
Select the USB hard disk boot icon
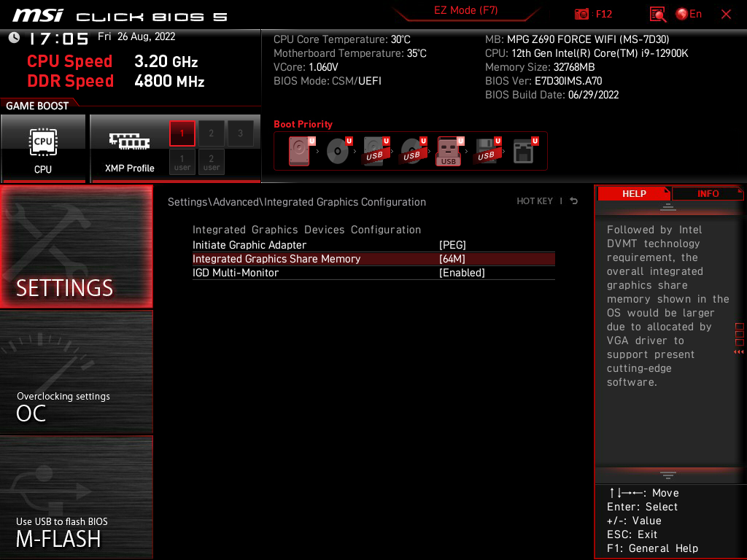pyautogui.click(x=376, y=151)
